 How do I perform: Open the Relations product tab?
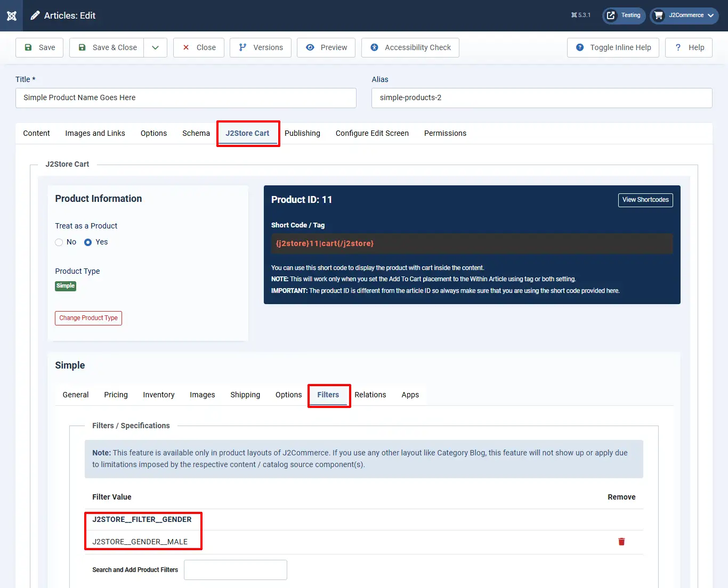370,395
